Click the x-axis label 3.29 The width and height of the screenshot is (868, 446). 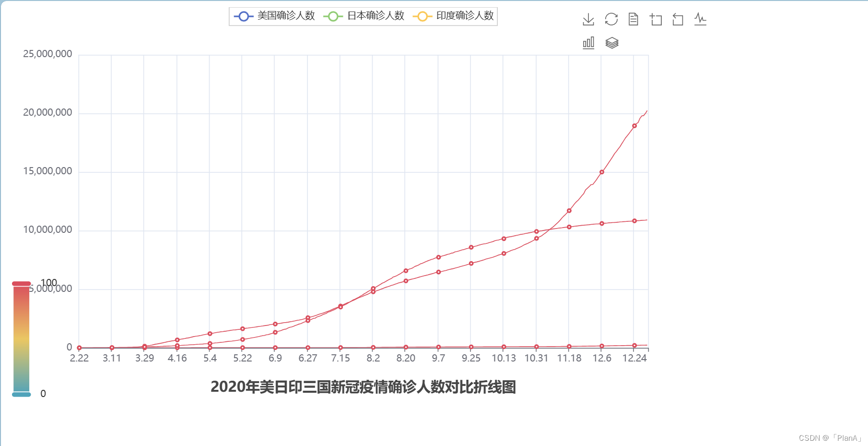(x=144, y=358)
